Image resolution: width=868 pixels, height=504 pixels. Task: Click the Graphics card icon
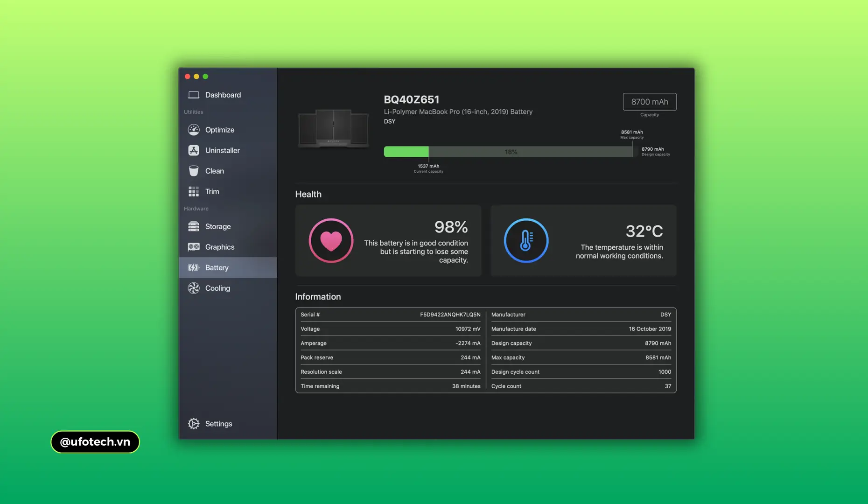point(194,247)
